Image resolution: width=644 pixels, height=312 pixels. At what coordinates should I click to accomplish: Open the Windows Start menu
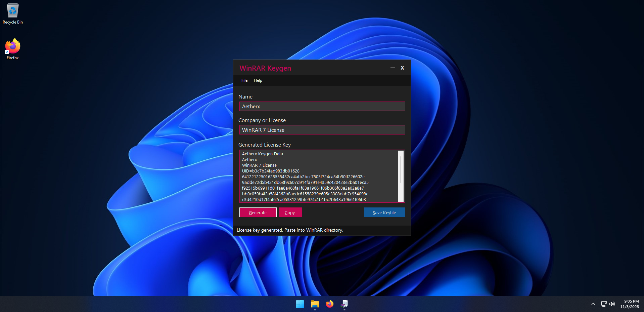click(300, 304)
